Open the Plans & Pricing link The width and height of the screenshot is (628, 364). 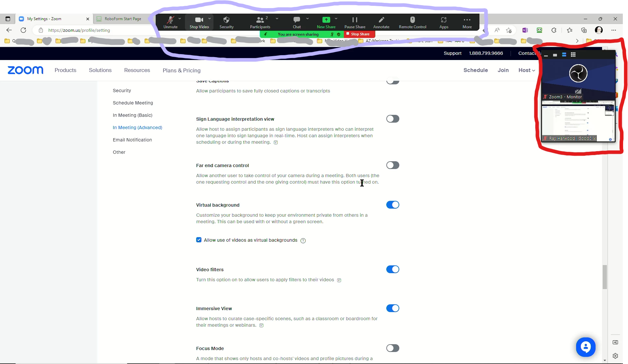[x=181, y=70]
